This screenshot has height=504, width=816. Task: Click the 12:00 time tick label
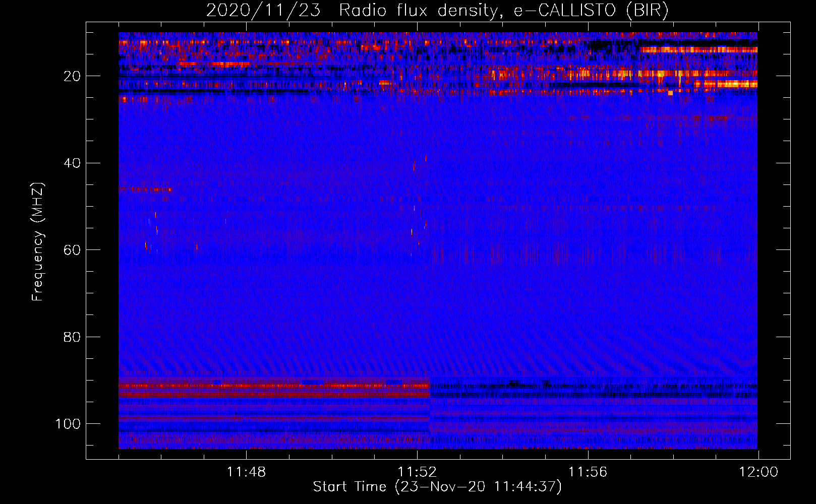(x=759, y=472)
